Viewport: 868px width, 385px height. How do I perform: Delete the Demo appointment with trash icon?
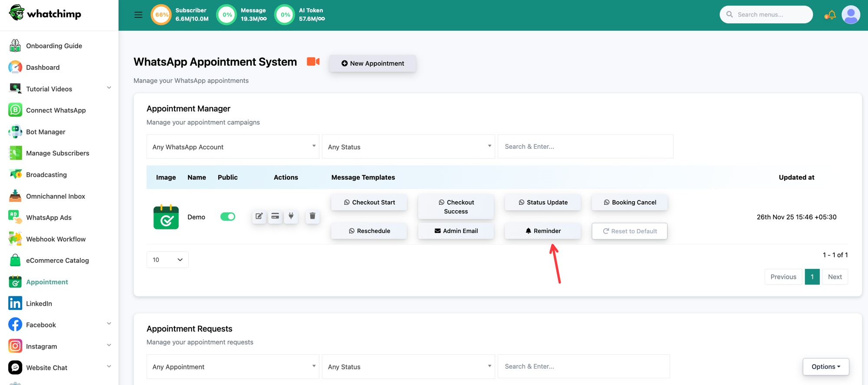pos(312,216)
